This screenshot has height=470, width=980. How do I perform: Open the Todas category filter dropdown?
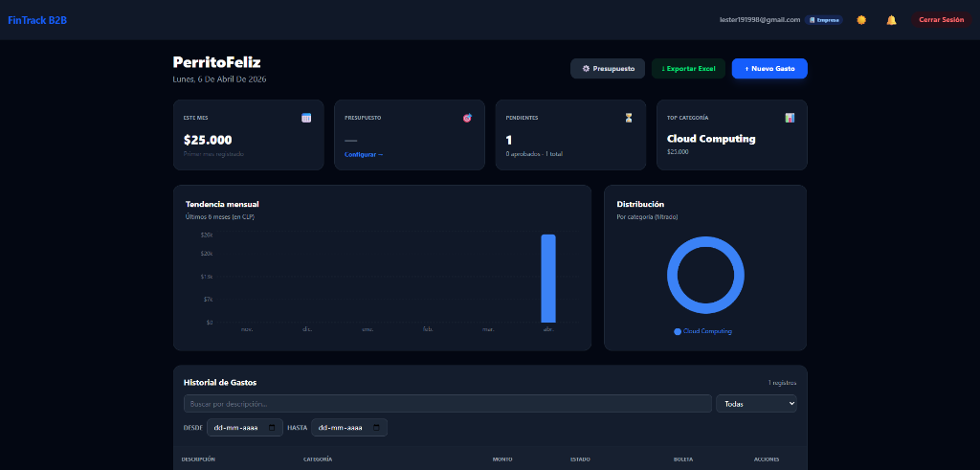(x=756, y=404)
